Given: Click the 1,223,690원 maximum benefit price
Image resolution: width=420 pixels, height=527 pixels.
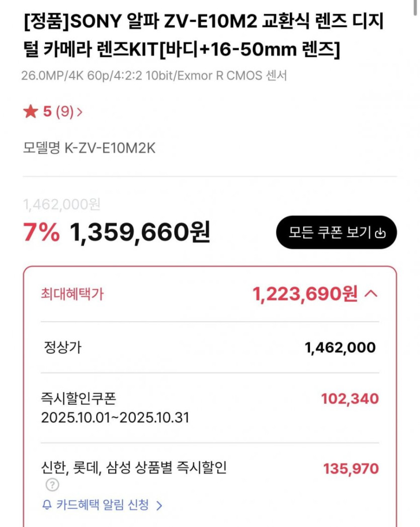Looking at the screenshot, I should (x=305, y=293).
